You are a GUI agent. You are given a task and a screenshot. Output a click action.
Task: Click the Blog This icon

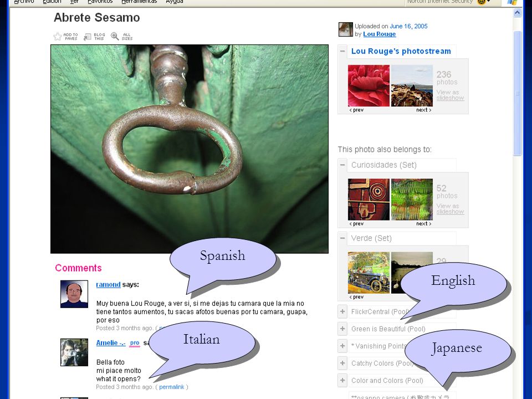88,37
